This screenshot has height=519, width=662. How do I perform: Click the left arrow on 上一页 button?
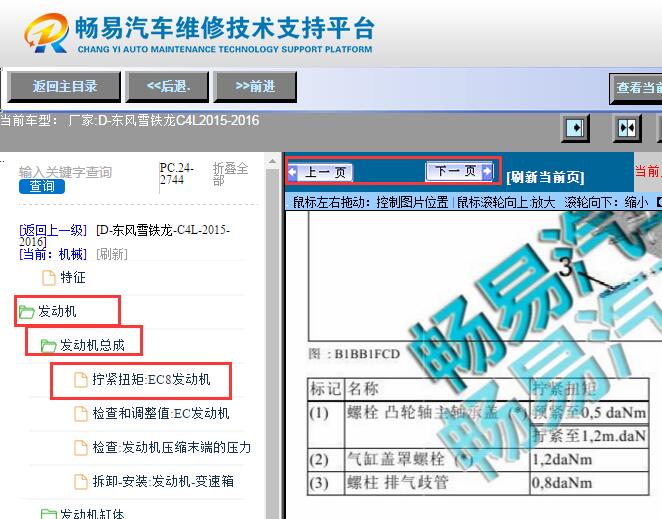293,172
